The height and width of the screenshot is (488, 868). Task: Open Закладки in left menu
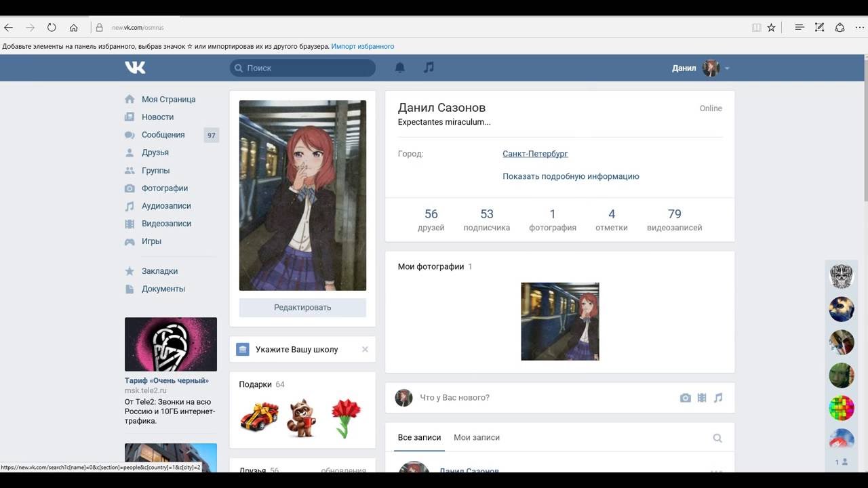159,271
